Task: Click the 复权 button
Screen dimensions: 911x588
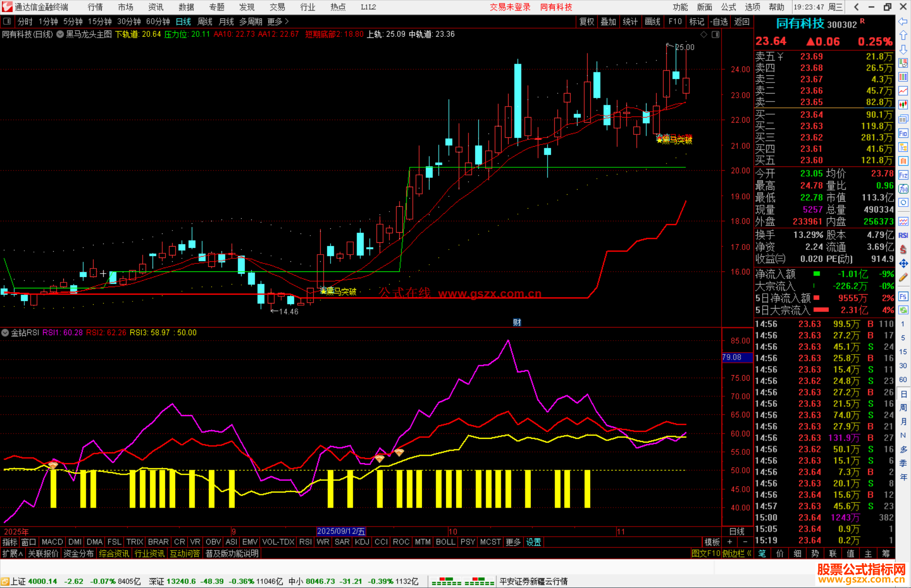Action: pyautogui.click(x=587, y=21)
